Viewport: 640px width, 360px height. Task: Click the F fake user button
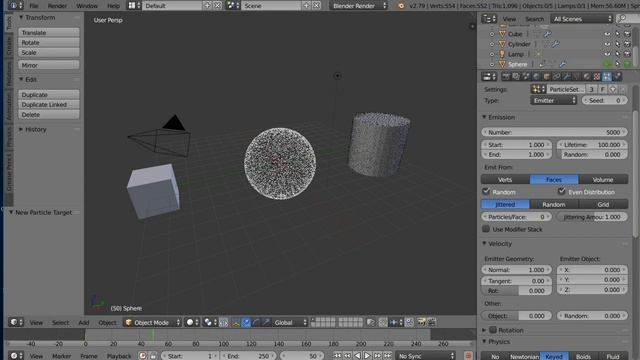[602, 89]
